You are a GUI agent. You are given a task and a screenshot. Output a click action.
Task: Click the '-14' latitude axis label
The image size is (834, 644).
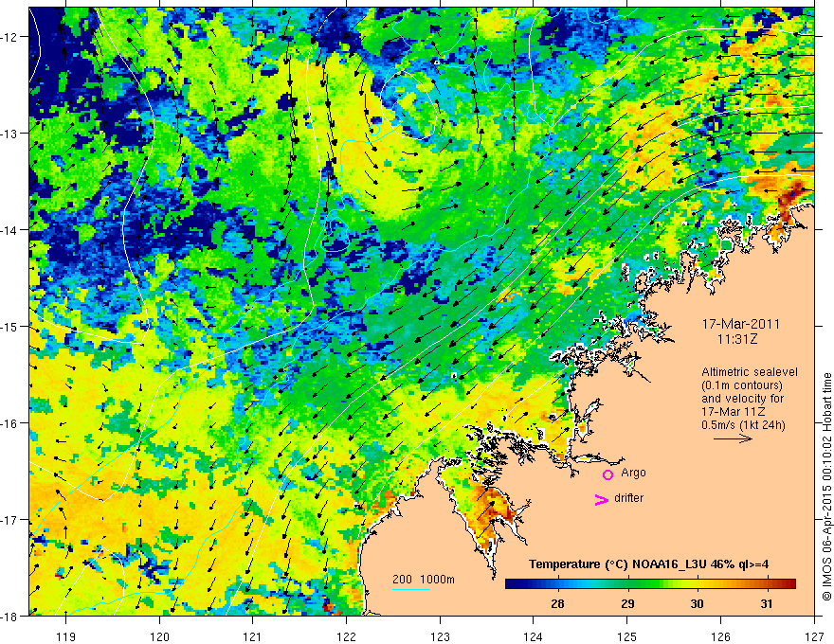[10, 230]
